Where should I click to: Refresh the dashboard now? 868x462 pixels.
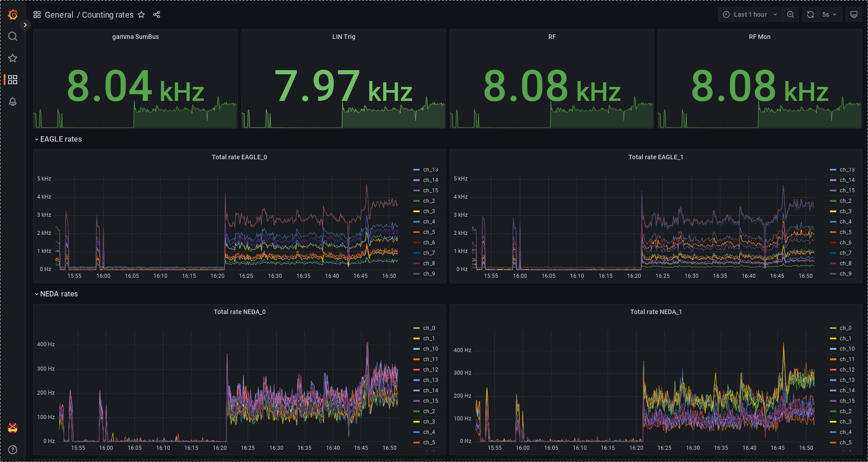click(810, 14)
